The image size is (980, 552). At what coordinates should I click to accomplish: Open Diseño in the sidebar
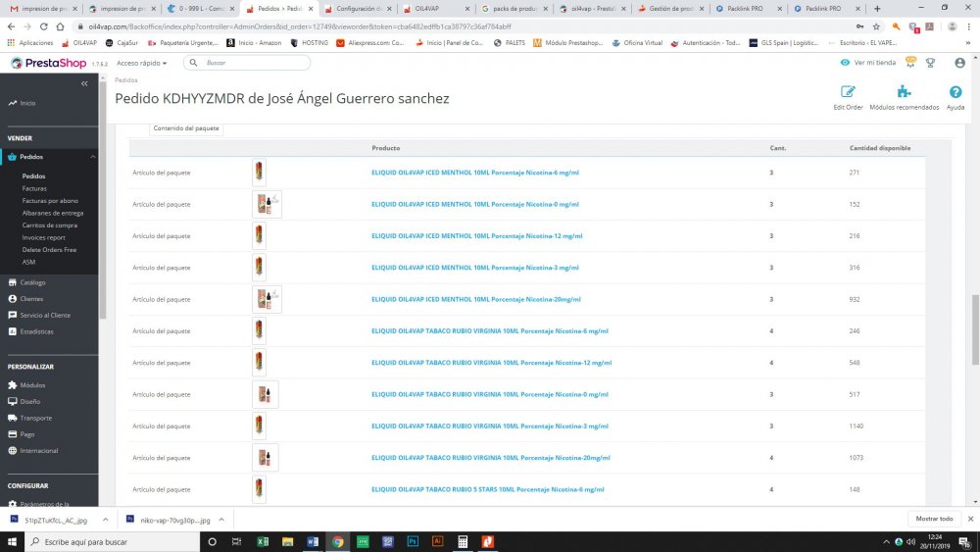point(24,401)
